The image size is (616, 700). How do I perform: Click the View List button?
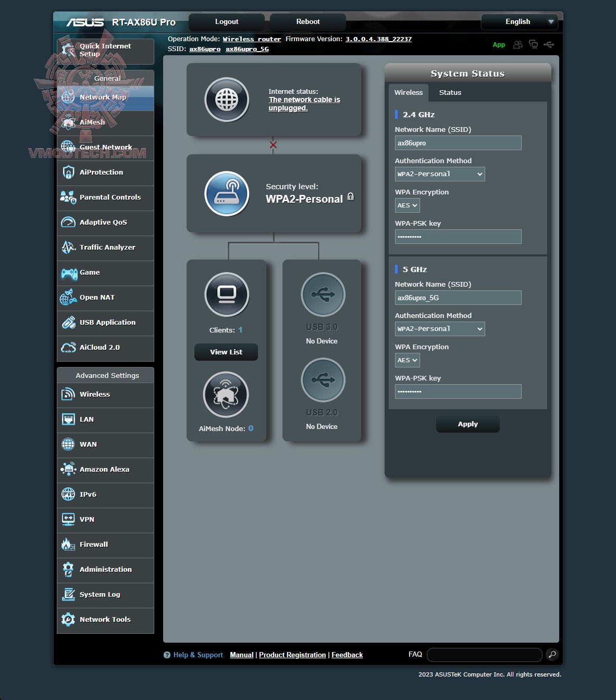click(x=226, y=352)
